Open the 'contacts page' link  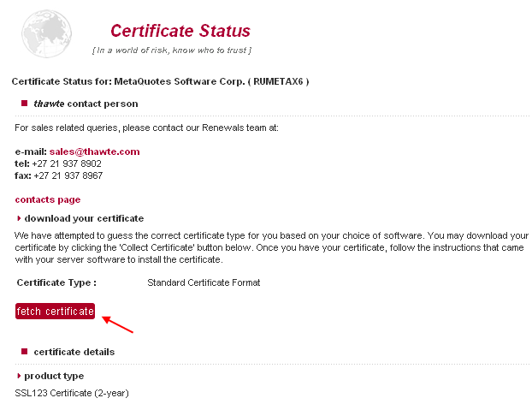48,199
